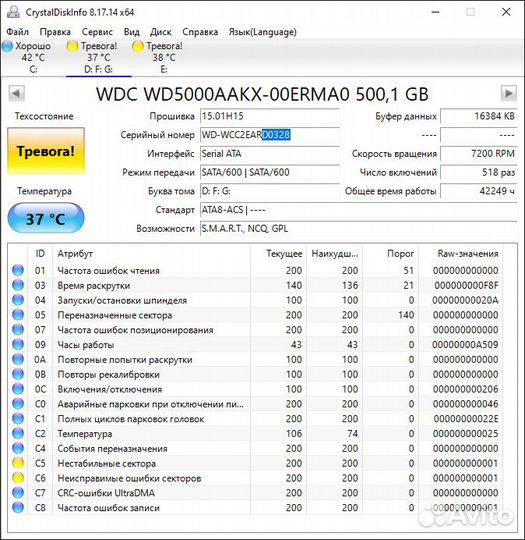Viewport: 525px width, 540px height.
Task: Select the Часы работы row
Action: click(x=256, y=344)
